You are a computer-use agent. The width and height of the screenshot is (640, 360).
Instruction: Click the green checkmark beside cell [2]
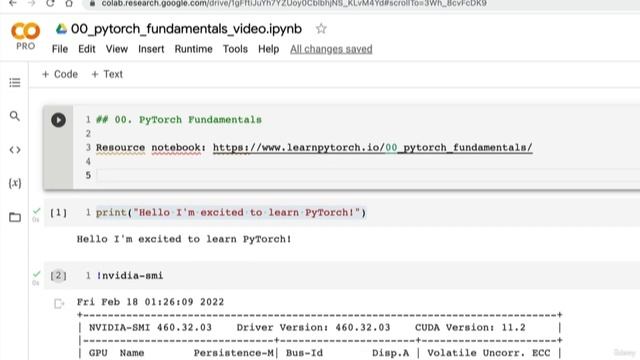point(36,274)
